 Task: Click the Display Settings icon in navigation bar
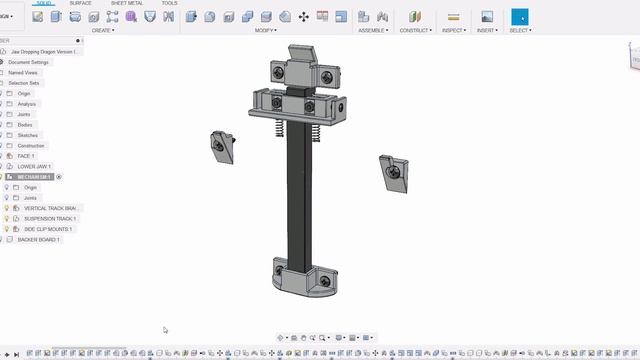click(x=338, y=338)
